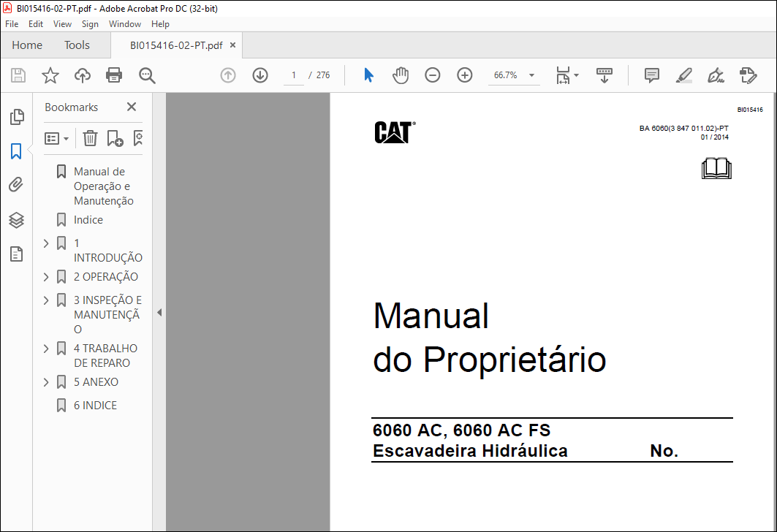The height and width of the screenshot is (532, 777).
Task: Upload the file to Document Cloud
Action: click(x=83, y=75)
